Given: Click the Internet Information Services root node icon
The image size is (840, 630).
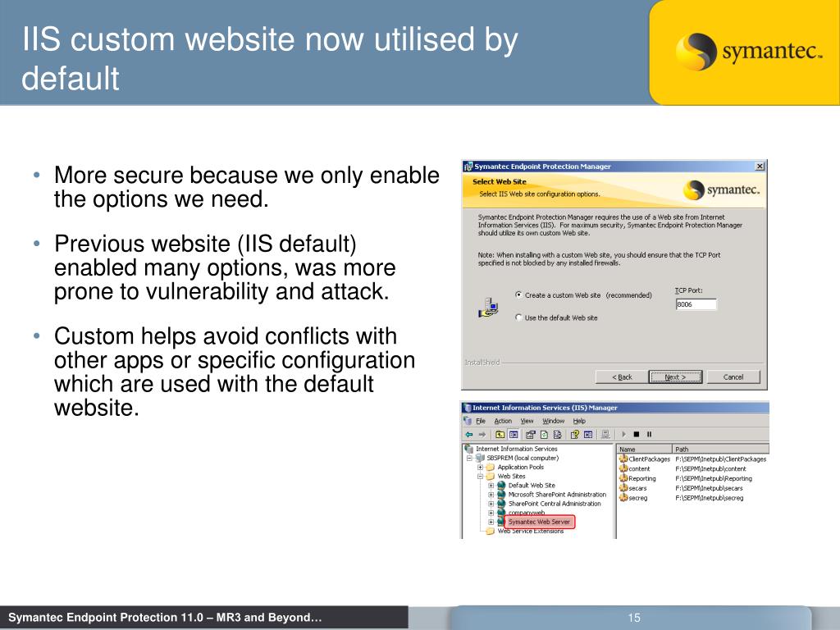Looking at the screenshot, I should [x=469, y=449].
